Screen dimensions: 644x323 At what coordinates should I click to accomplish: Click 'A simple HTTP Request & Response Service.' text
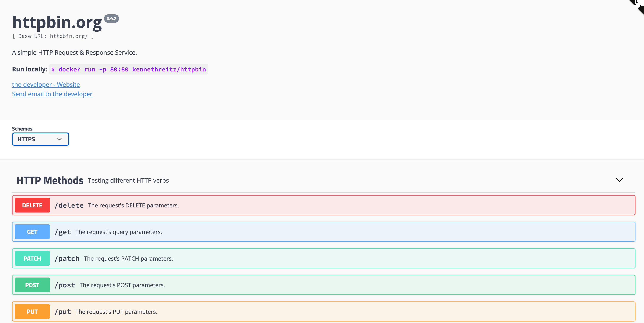(x=74, y=53)
